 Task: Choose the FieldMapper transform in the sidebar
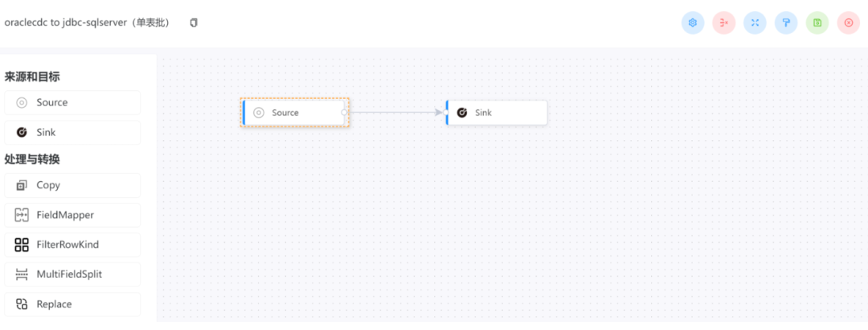(72, 215)
